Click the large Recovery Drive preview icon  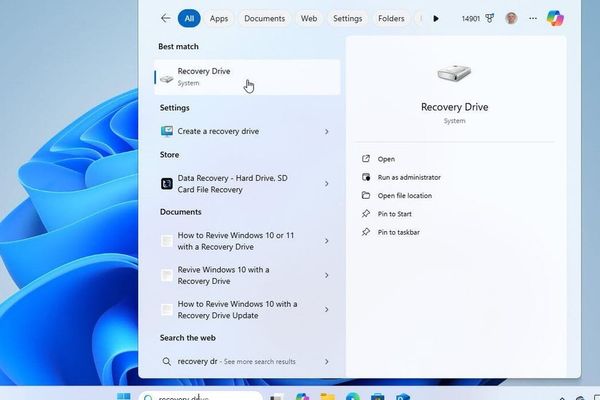click(x=454, y=73)
